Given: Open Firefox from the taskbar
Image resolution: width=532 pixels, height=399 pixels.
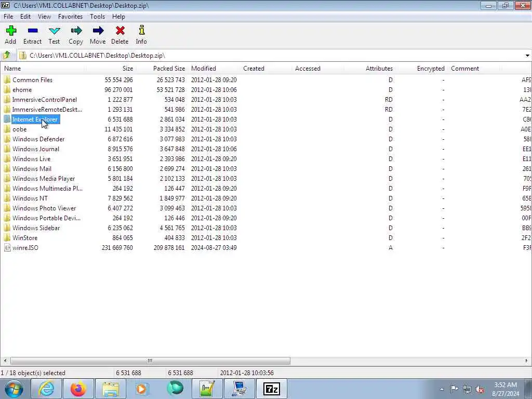Looking at the screenshot, I should coord(78,389).
